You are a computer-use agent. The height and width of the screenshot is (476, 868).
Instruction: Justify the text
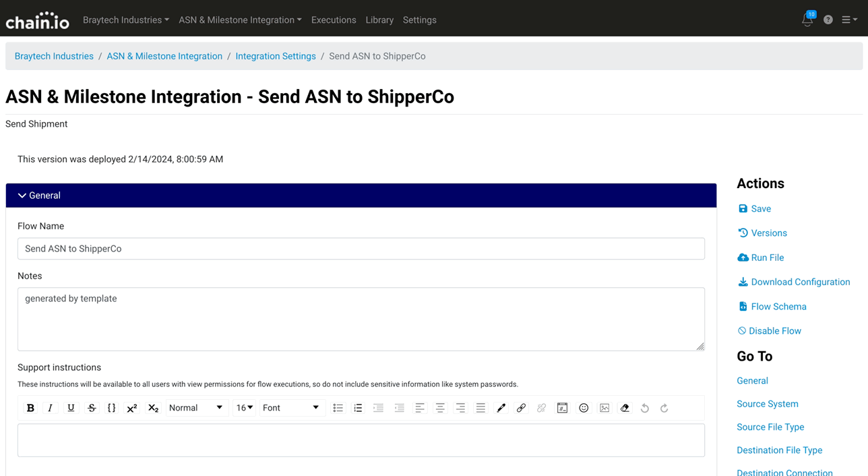(x=480, y=408)
